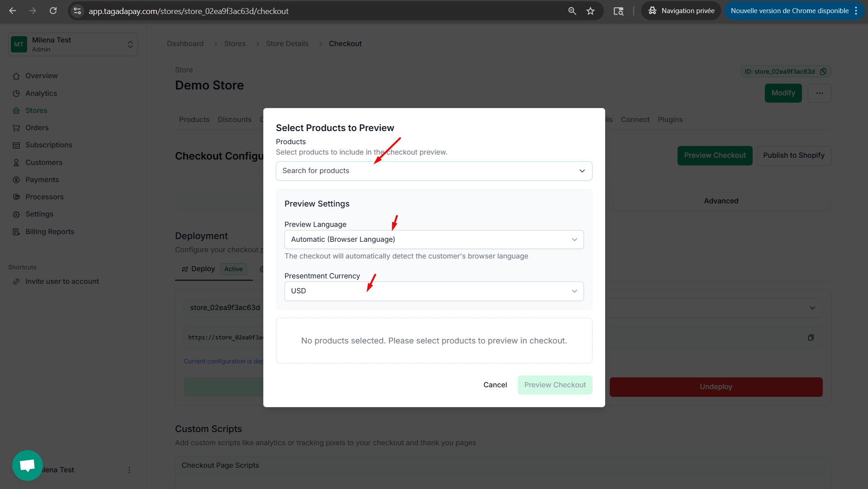Viewport: 868px width, 489px height.
Task: Click the red Undeploy button
Action: pos(716,387)
